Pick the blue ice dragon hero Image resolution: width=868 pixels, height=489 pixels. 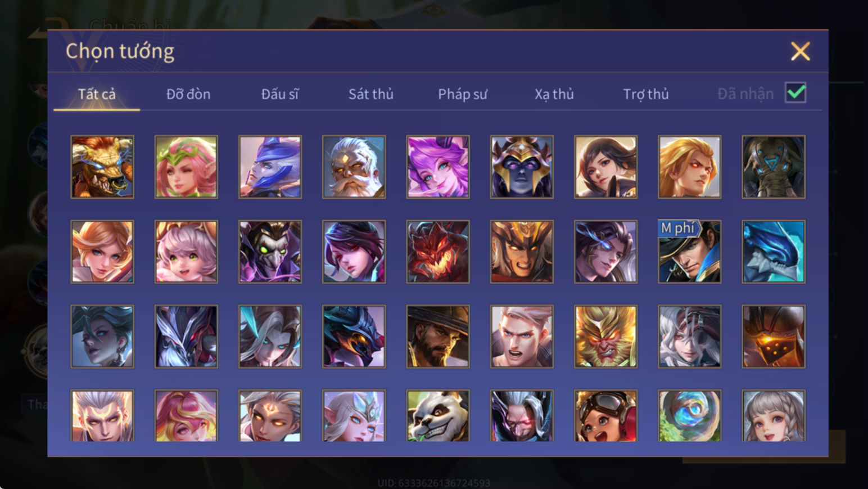pyautogui.click(x=774, y=252)
